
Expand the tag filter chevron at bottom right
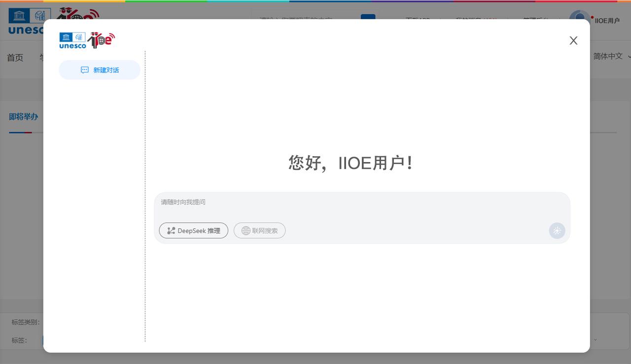(595, 340)
